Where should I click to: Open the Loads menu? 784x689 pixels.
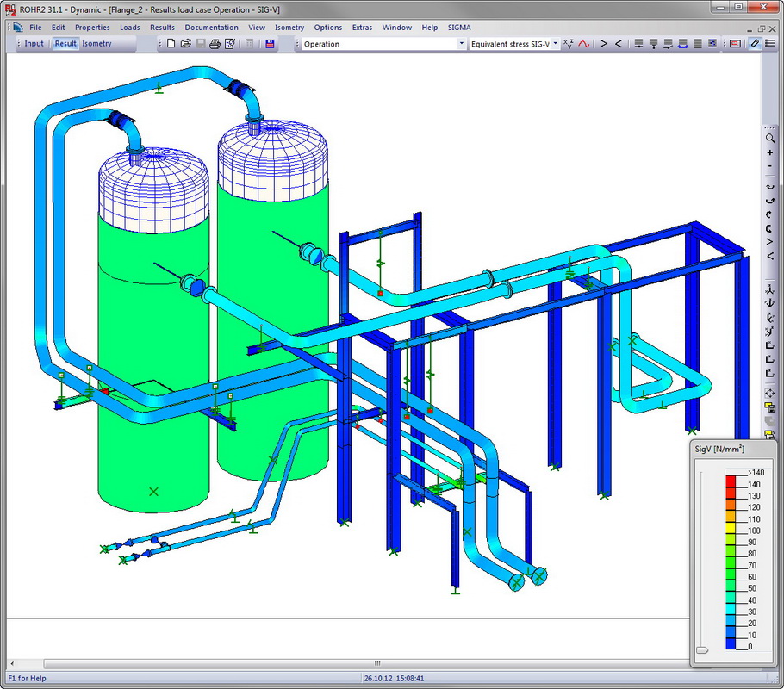130,28
